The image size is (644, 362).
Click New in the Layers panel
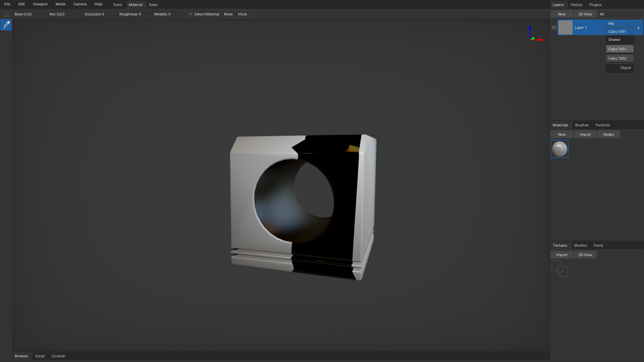tap(562, 14)
